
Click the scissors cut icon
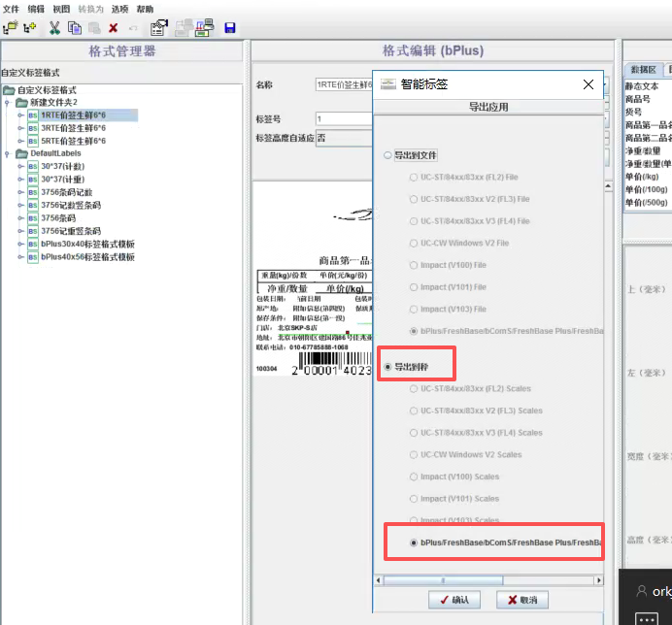(54, 28)
